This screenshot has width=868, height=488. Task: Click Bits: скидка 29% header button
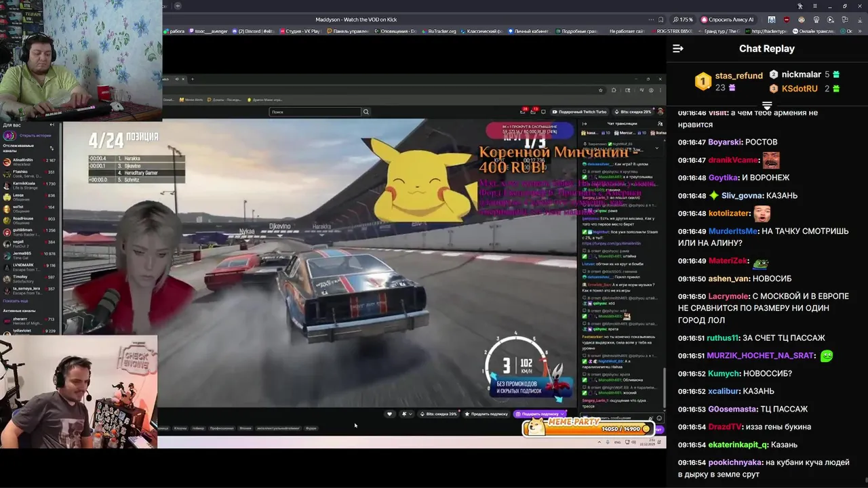point(633,112)
